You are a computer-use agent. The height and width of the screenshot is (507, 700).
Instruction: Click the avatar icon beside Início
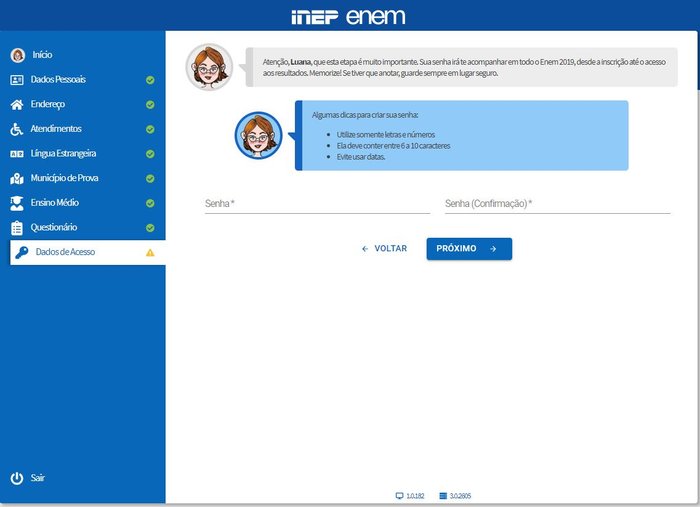pos(17,55)
